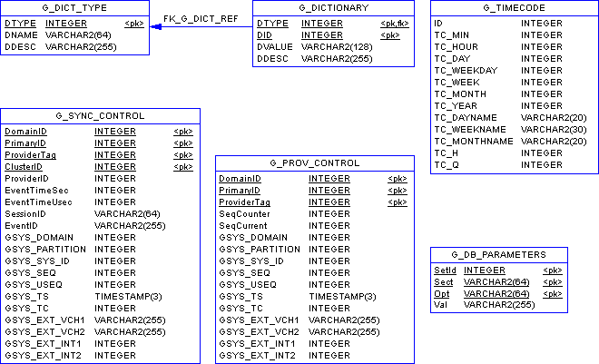Screen dimensions: 599x364
Task: Click the TC_MIN column
Action: pos(452,35)
